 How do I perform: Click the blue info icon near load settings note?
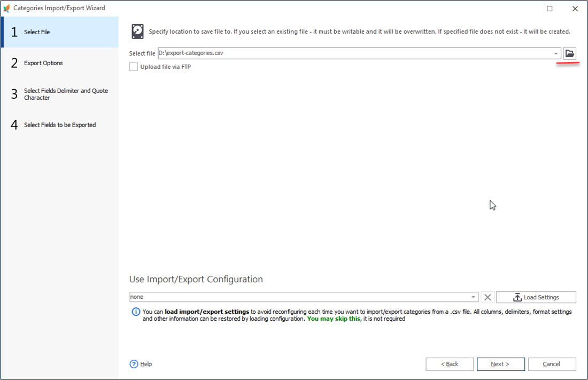(136, 312)
